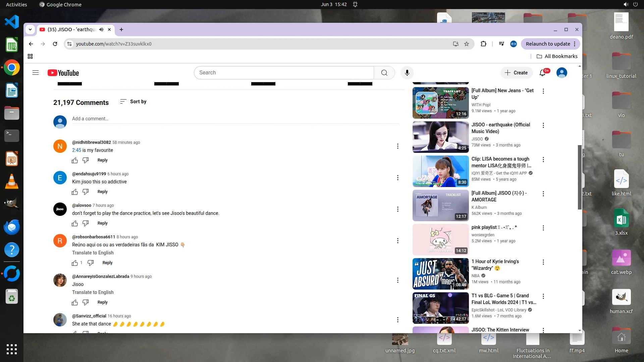Viewport: 644px width, 362px height.
Task: Like the comment by @nidhitibrewal3082
Action: (75, 161)
